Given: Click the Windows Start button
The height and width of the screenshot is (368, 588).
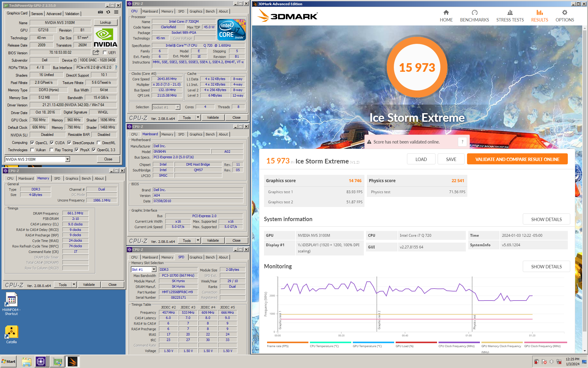Looking at the screenshot, I should 9,362.
